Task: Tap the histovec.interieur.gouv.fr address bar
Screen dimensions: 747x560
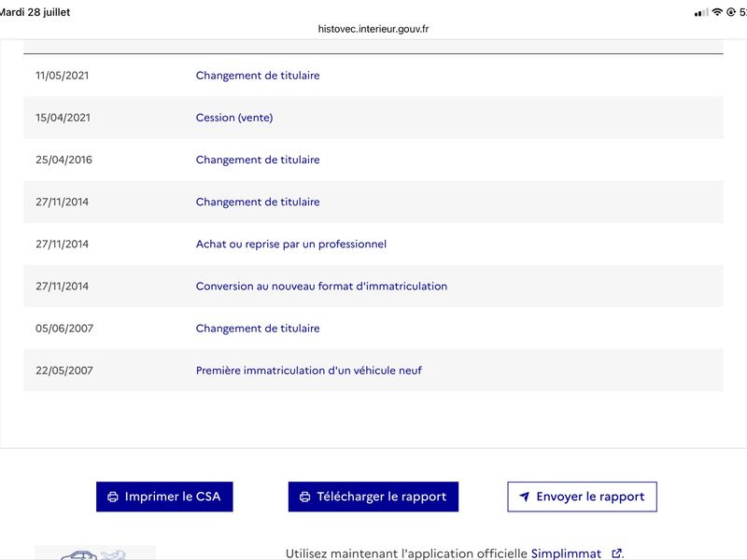Action: tap(373, 29)
